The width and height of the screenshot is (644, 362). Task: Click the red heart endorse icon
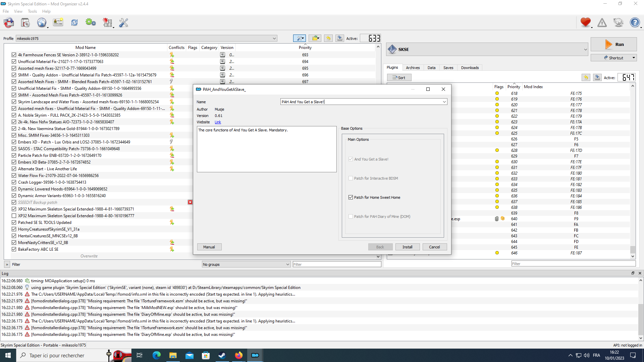(586, 22)
